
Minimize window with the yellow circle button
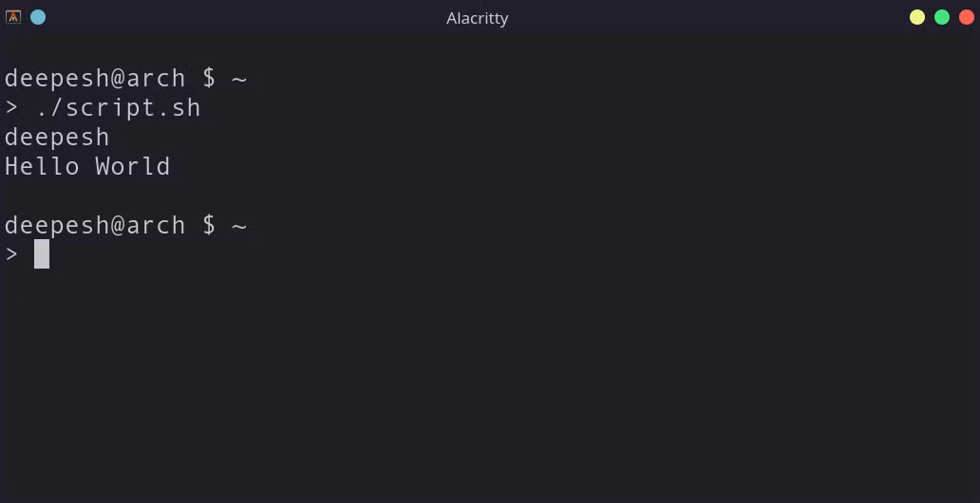[x=917, y=17]
